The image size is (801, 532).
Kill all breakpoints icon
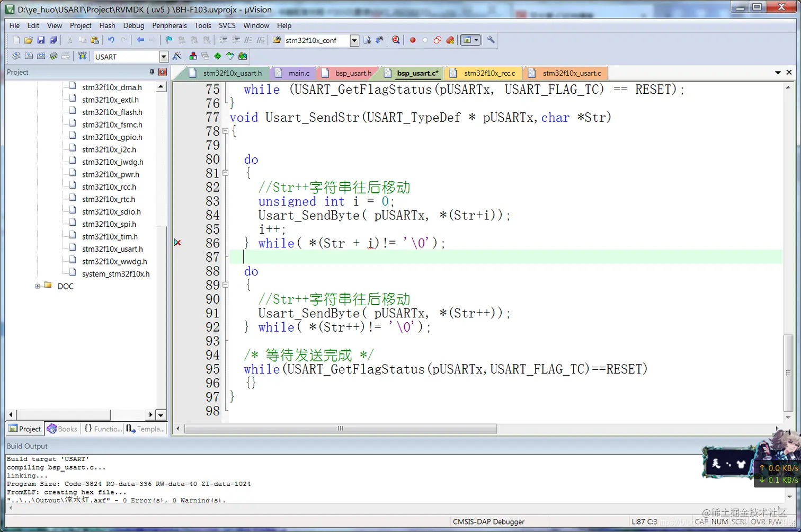(x=450, y=40)
